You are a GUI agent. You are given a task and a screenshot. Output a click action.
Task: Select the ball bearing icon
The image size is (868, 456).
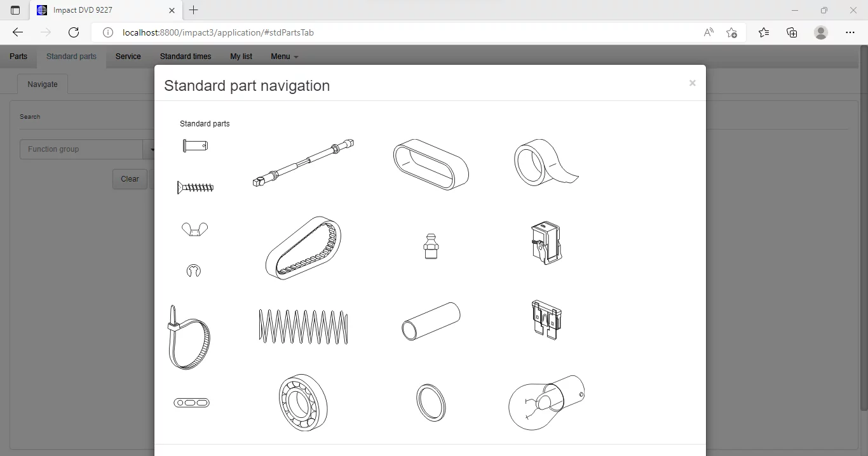(x=303, y=402)
